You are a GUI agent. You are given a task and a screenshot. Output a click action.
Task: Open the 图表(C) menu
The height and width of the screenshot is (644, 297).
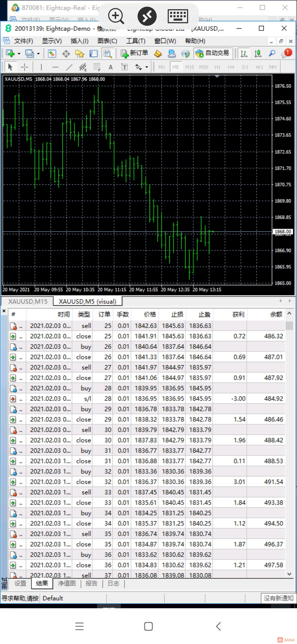click(x=107, y=41)
